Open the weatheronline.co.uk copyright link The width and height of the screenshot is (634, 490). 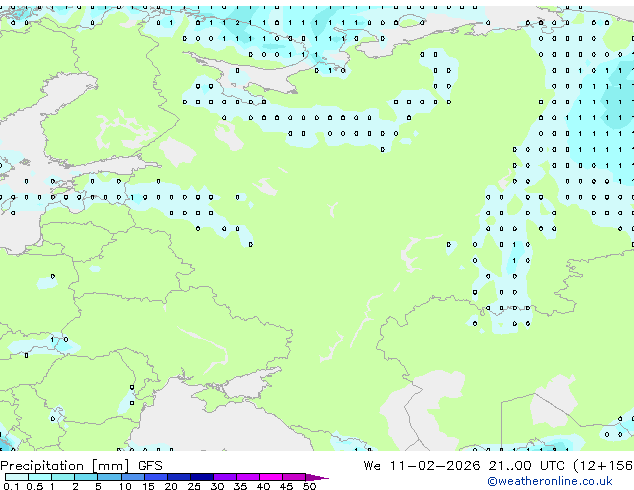coord(550,481)
